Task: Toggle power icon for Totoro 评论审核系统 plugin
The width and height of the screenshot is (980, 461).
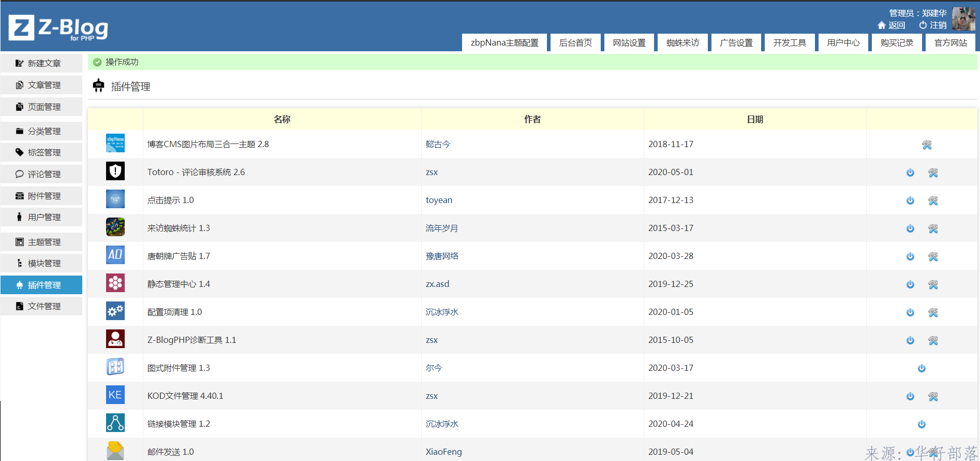Action: point(910,172)
